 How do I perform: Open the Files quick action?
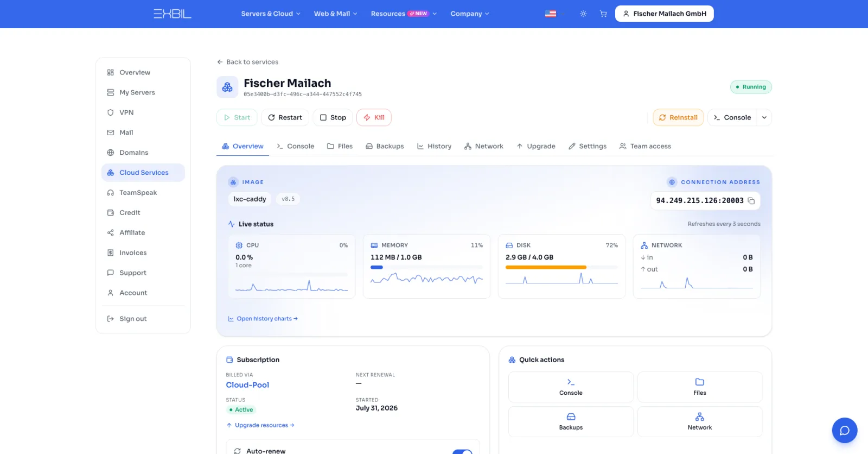click(x=700, y=387)
